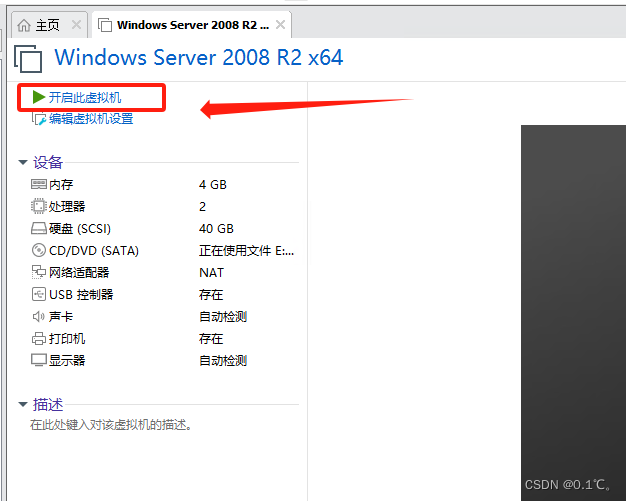
Task: Collapse the 描述 section arrow
Action: tap(23, 404)
